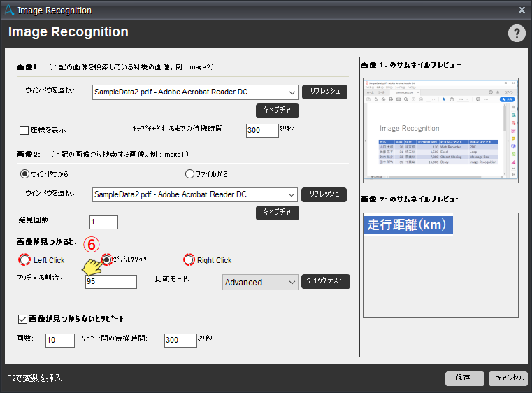The width and height of the screenshot is (532, 393).
Task: Focus the 回数 field showing 10
Action: coord(60,341)
